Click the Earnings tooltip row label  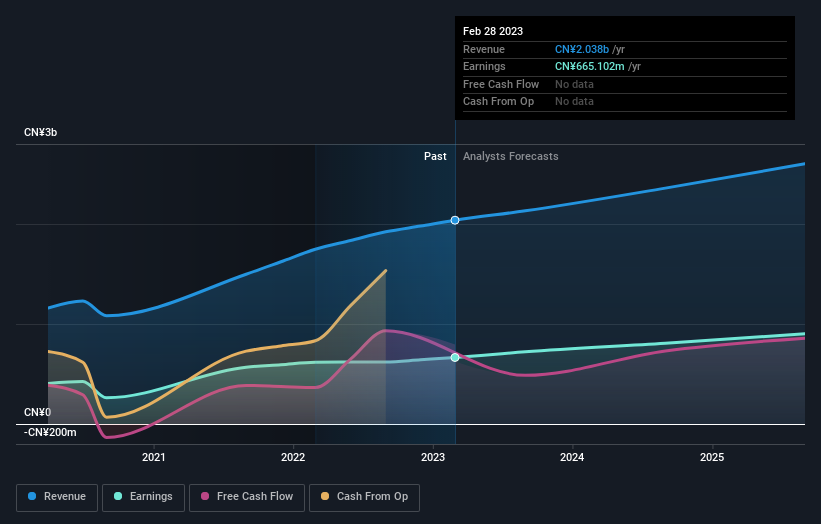484,66
